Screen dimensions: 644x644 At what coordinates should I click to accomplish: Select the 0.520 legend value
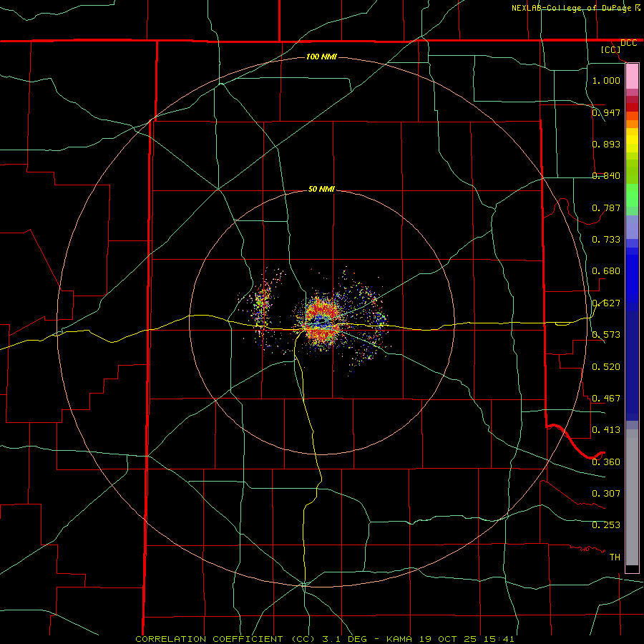tap(606, 367)
